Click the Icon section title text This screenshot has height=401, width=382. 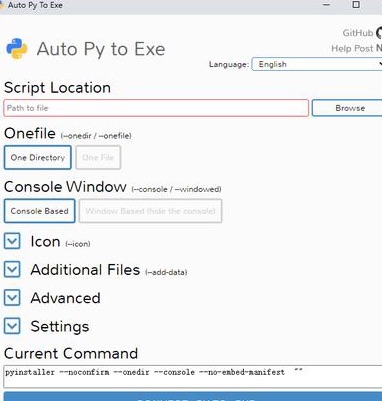pos(45,241)
